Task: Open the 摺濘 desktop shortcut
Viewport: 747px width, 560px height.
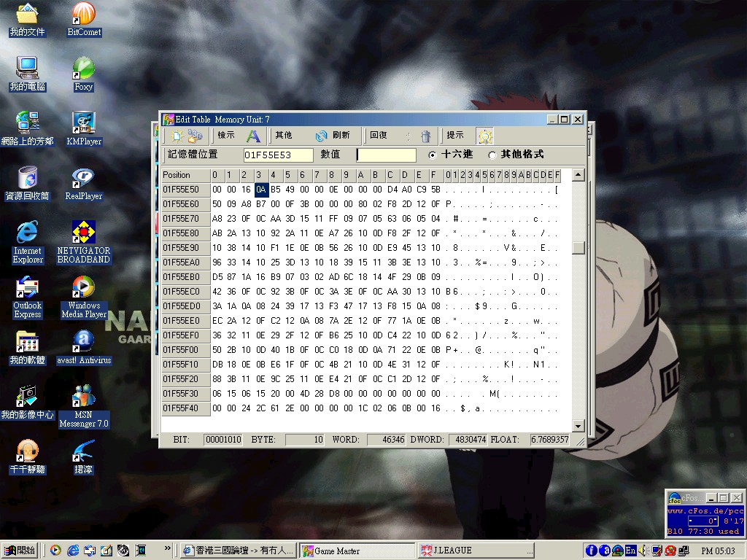Action: tap(83, 457)
